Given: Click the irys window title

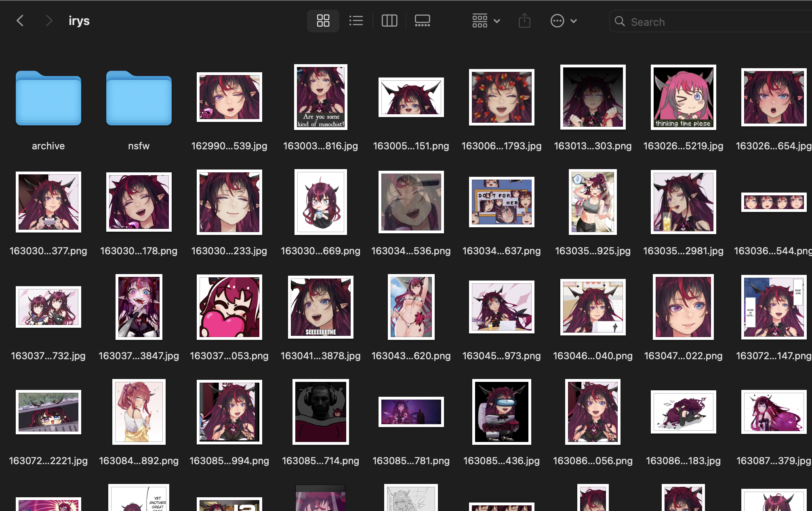Looking at the screenshot, I should (x=79, y=21).
